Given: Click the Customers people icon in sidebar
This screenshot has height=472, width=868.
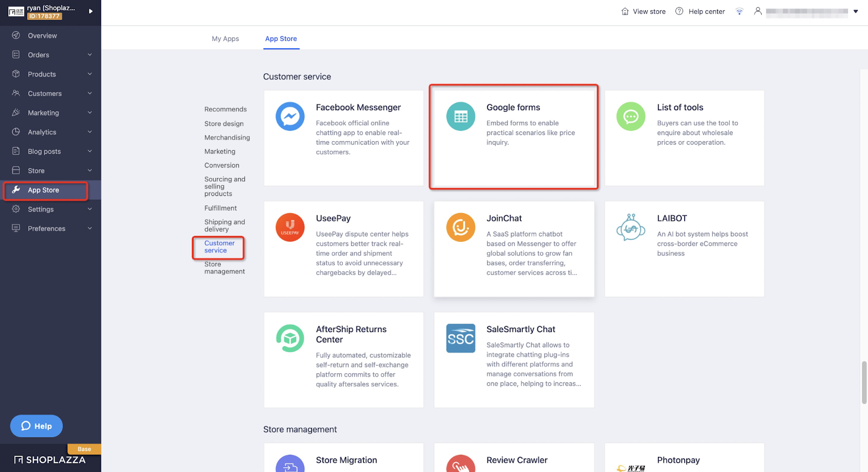Looking at the screenshot, I should [16, 93].
